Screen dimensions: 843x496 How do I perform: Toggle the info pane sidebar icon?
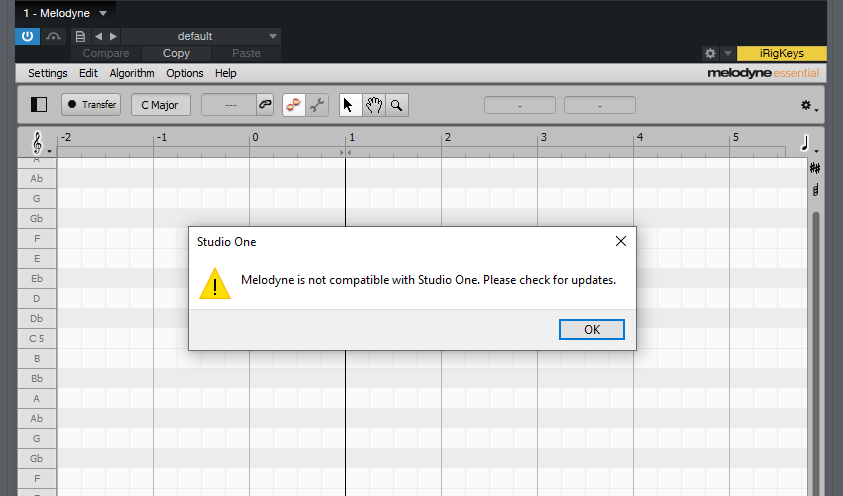pos(39,105)
